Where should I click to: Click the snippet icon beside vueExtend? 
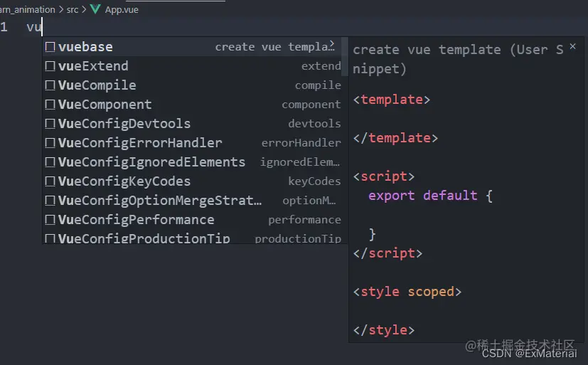tap(50, 66)
